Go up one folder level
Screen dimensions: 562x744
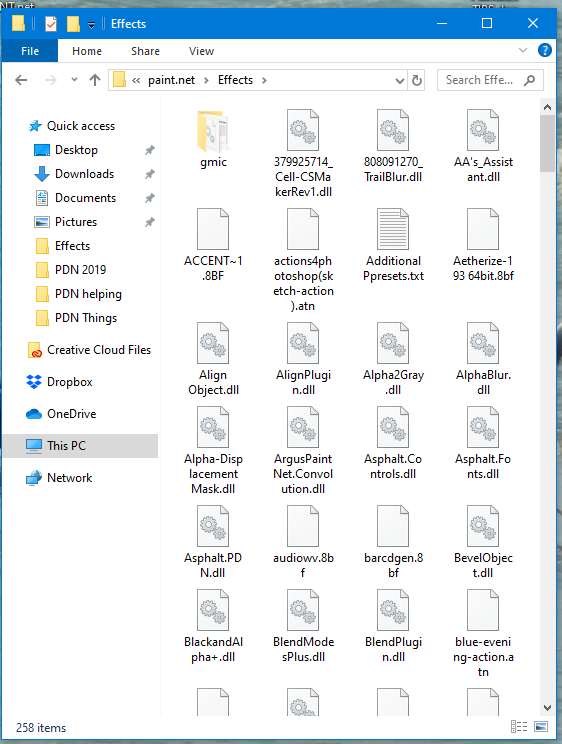click(x=95, y=80)
